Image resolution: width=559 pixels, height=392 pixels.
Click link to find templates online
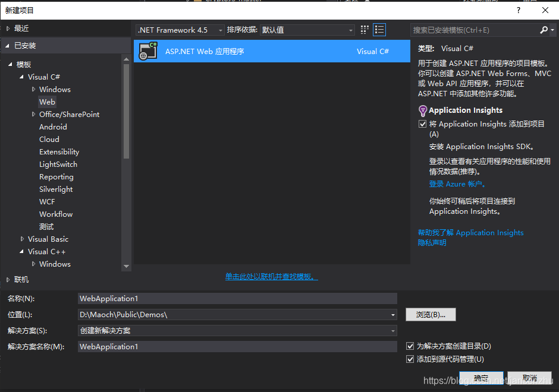(272, 277)
